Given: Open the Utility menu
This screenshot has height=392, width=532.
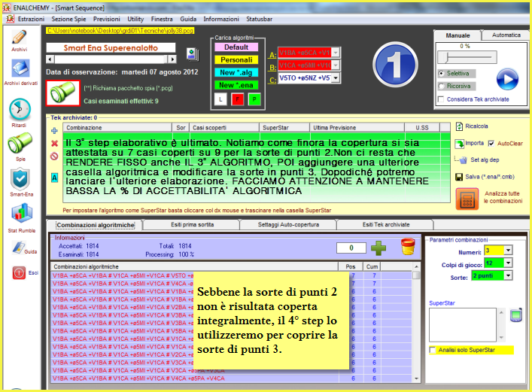Looking at the screenshot, I should [135, 19].
